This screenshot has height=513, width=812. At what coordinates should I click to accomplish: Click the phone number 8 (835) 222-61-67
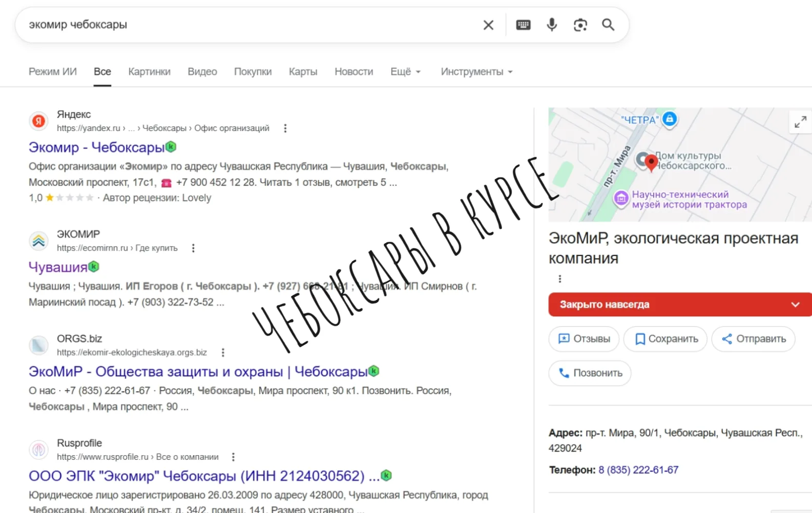coord(638,470)
